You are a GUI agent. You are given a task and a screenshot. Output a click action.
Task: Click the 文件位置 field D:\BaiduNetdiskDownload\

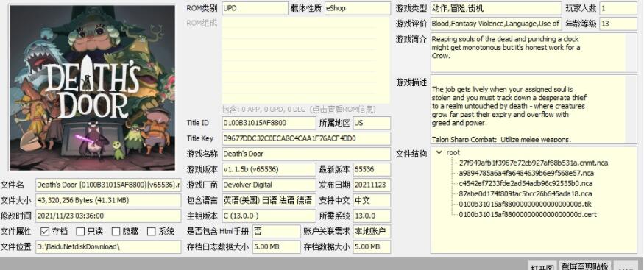[x=108, y=246]
